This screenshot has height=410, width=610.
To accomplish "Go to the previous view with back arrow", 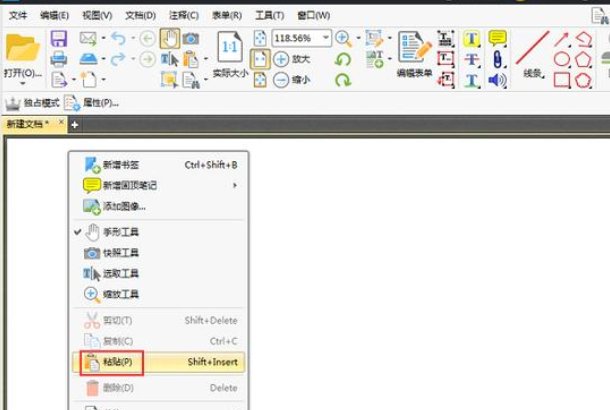I will [147, 38].
